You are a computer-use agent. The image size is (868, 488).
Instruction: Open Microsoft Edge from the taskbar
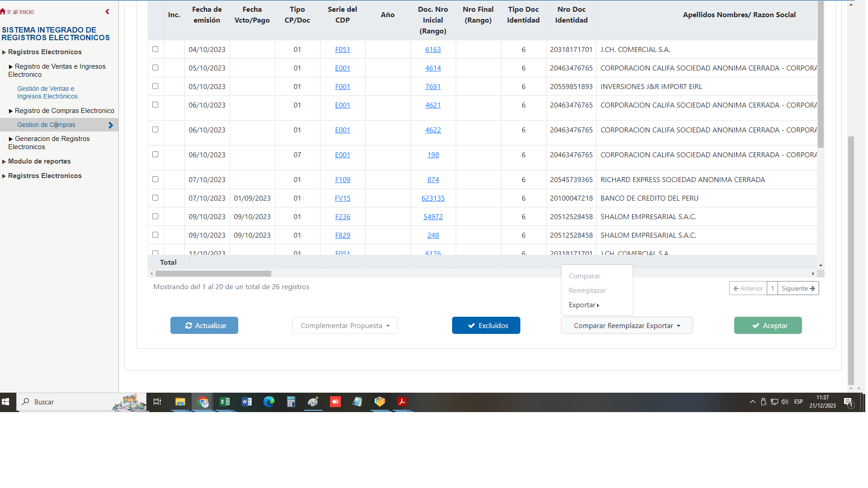pyautogui.click(x=269, y=402)
